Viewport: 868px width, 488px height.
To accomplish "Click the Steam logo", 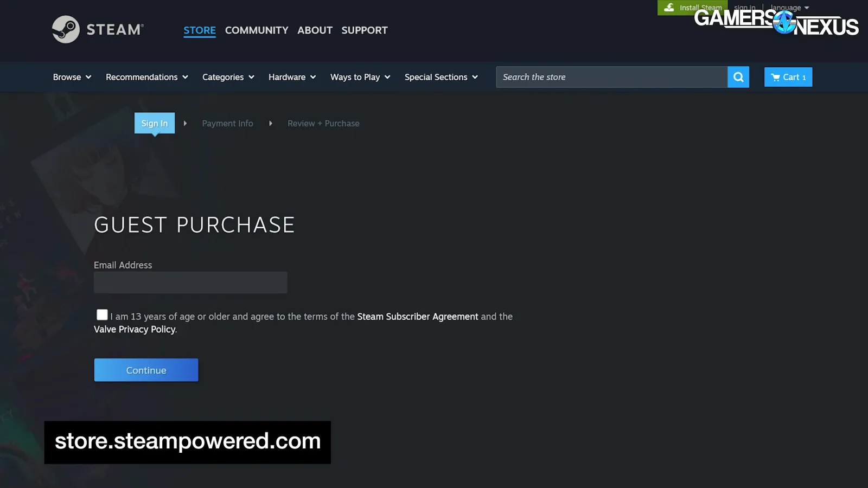I will (x=98, y=29).
